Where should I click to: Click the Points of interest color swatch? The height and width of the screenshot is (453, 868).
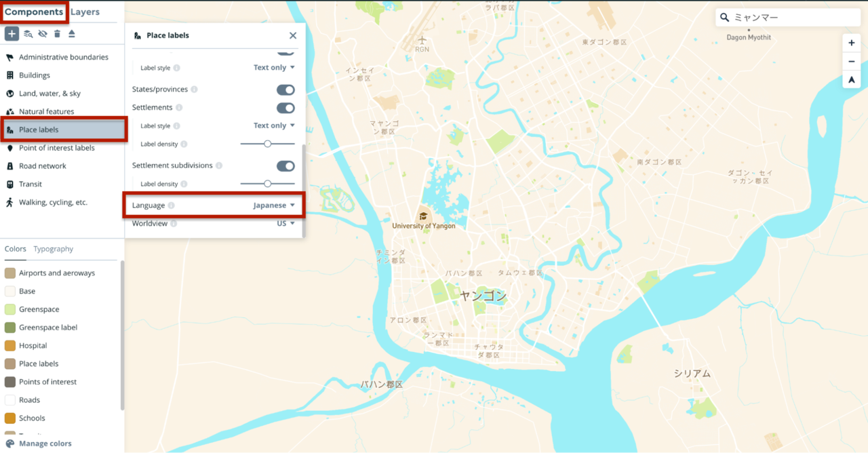click(x=10, y=382)
